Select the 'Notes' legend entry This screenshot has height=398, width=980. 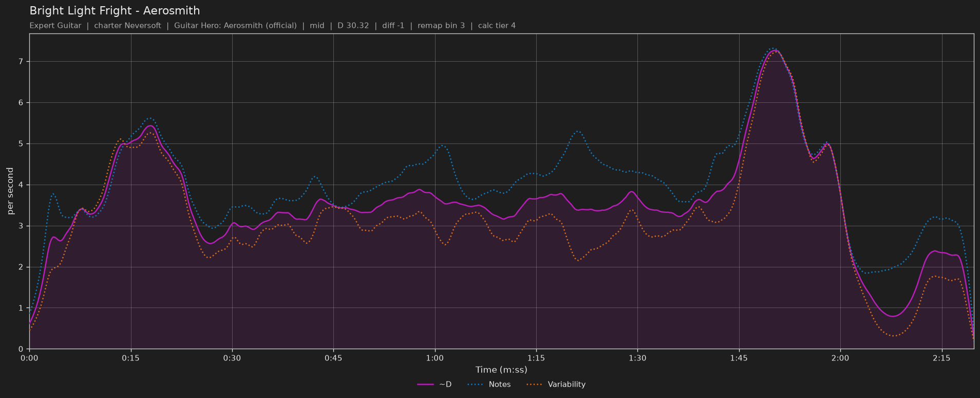coord(489,384)
